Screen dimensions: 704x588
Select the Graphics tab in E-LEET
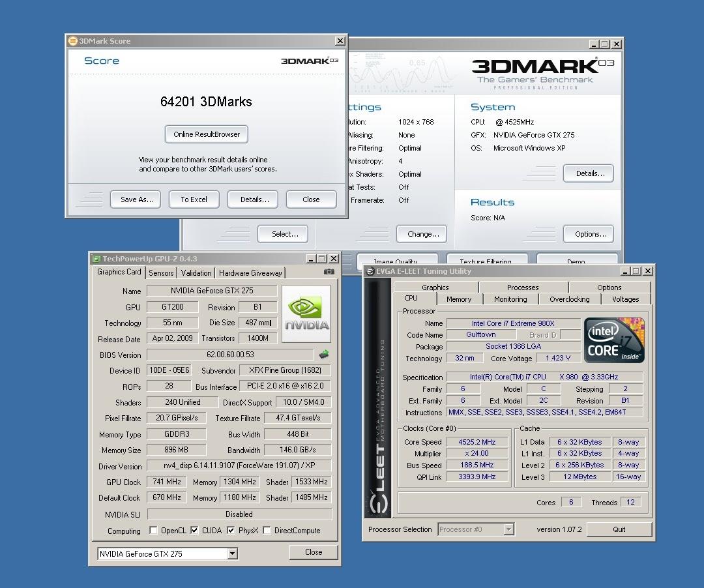pyautogui.click(x=435, y=287)
